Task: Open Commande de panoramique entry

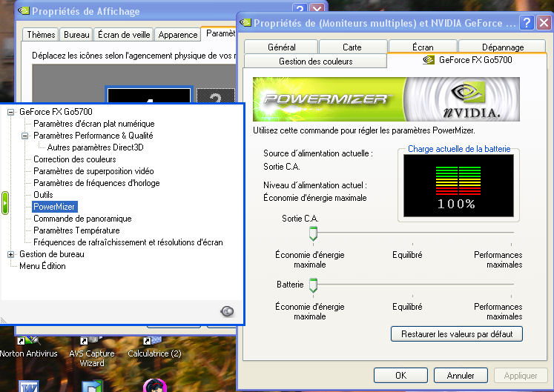Action: point(82,219)
